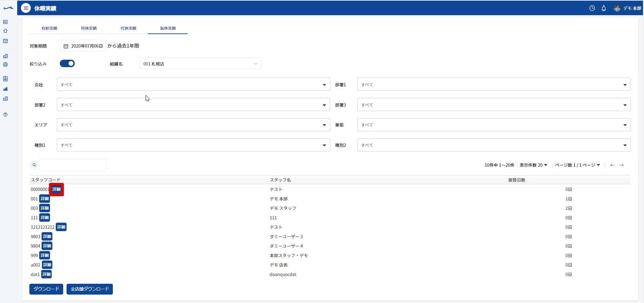Open the clock icon in the header
Viewport: 644px width, 303px height.
pyautogui.click(x=592, y=8)
